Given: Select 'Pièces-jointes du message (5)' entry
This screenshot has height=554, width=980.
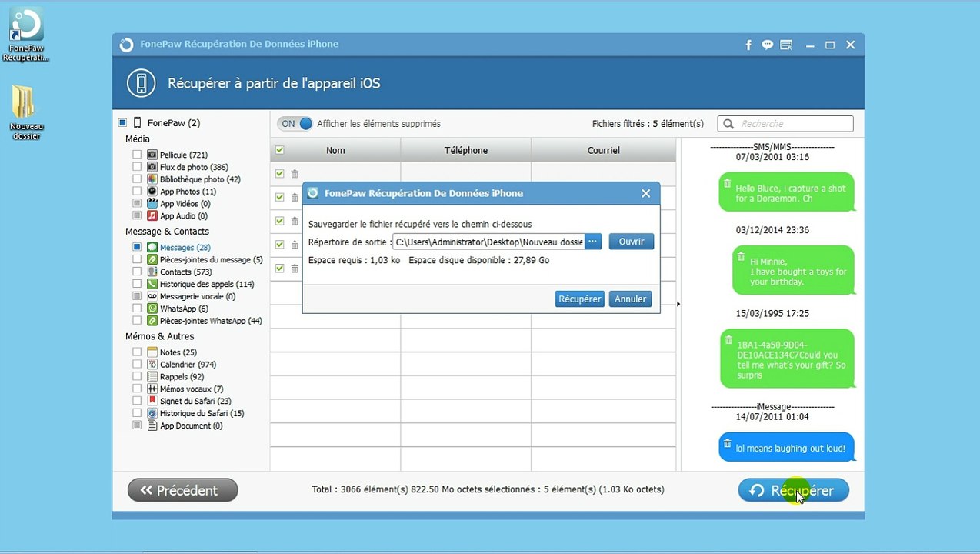Looking at the screenshot, I should pyautogui.click(x=211, y=260).
